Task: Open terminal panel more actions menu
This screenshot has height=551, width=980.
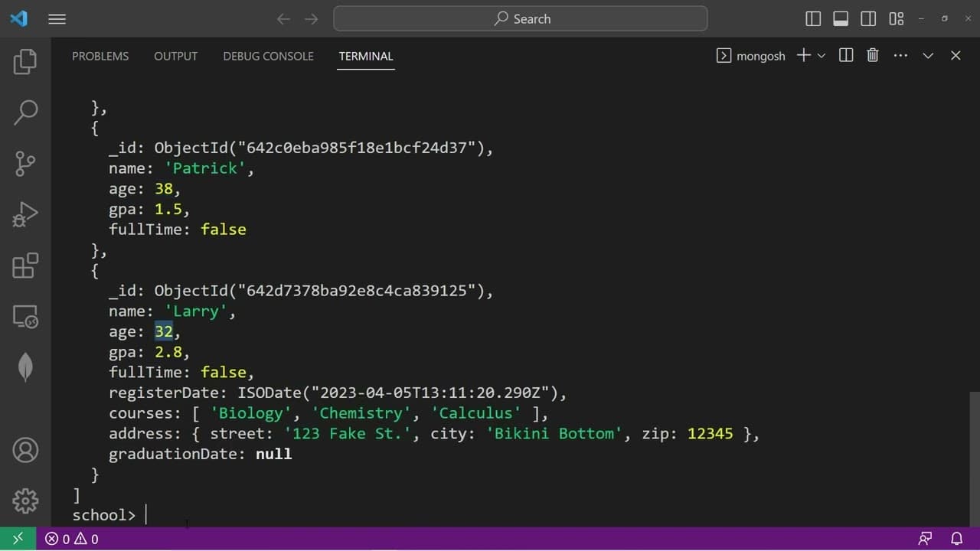Action: (x=900, y=55)
